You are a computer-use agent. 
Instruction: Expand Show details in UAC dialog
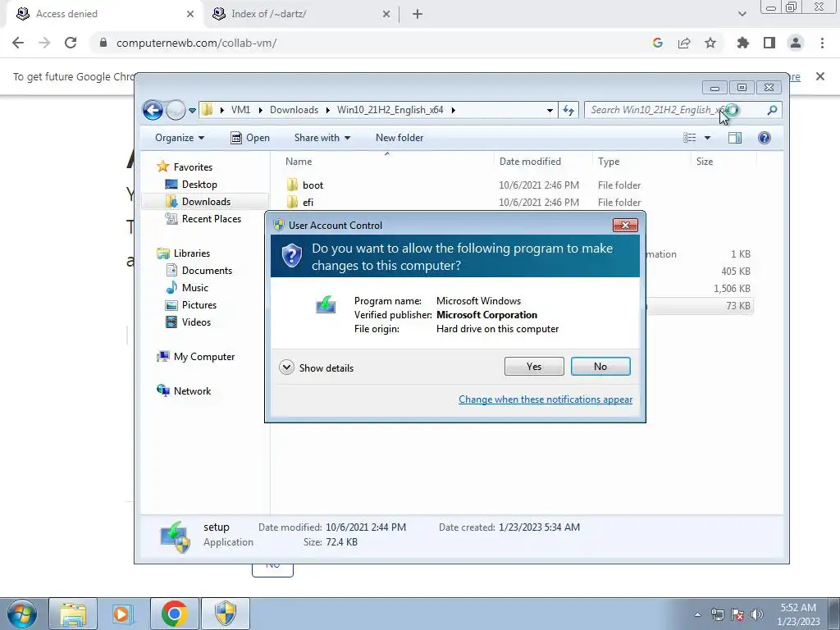pyautogui.click(x=316, y=367)
